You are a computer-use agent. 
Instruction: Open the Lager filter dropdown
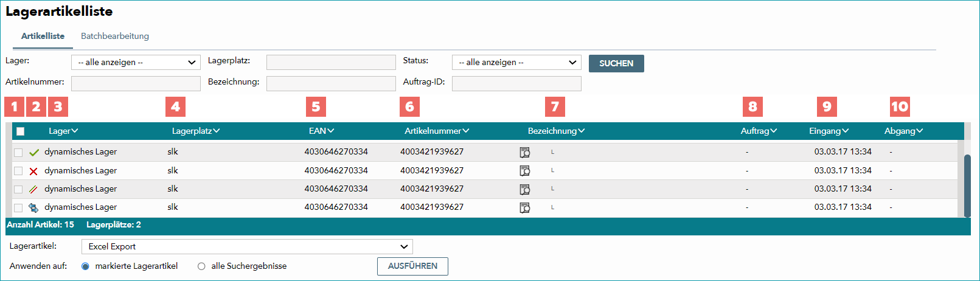(136, 62)
